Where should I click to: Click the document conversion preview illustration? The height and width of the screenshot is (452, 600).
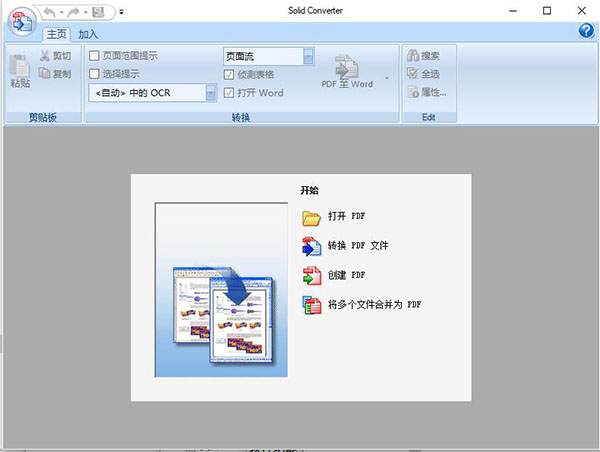click(221, 290)
